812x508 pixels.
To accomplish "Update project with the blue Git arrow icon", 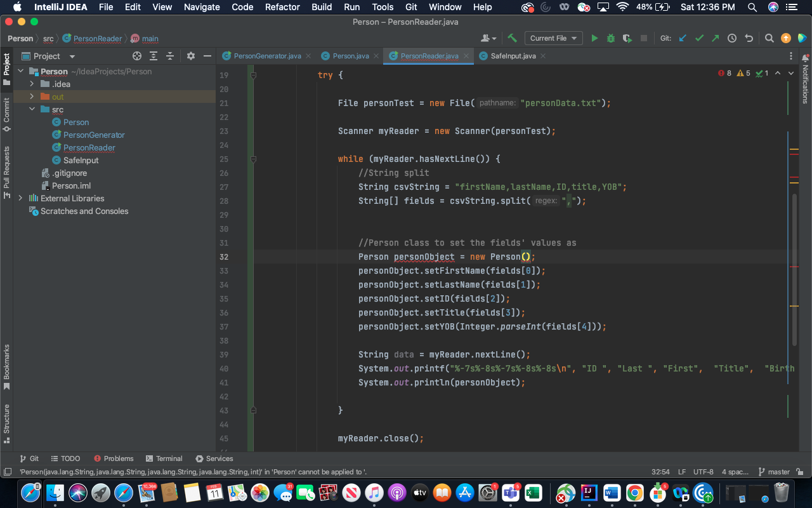I will [x=682, y=37].
